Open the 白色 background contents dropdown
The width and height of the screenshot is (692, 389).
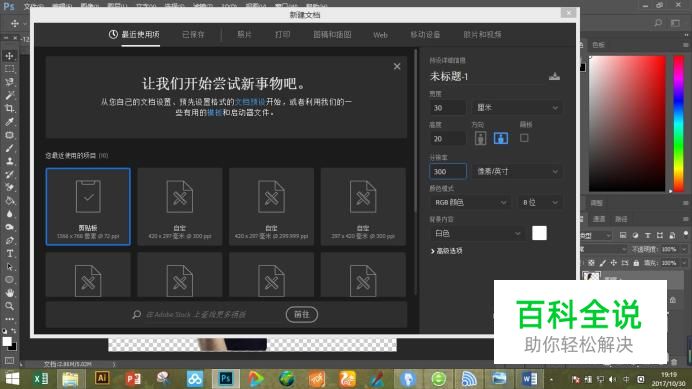(x=477, y=234)
